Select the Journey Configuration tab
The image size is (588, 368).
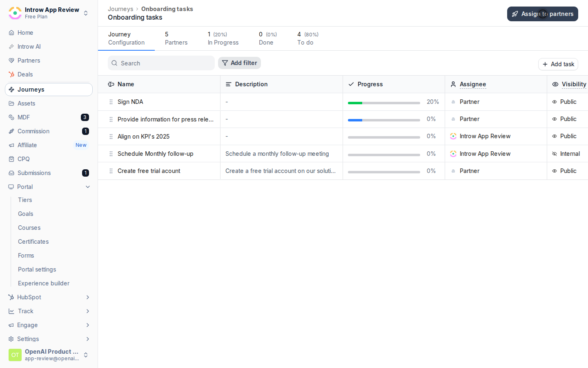pos(126,38)
